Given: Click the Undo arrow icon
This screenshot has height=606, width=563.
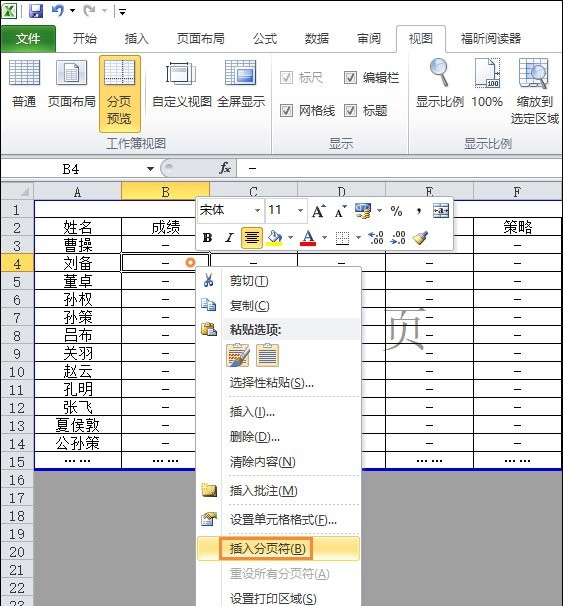Looking at the screenshot, I should 58,11.
